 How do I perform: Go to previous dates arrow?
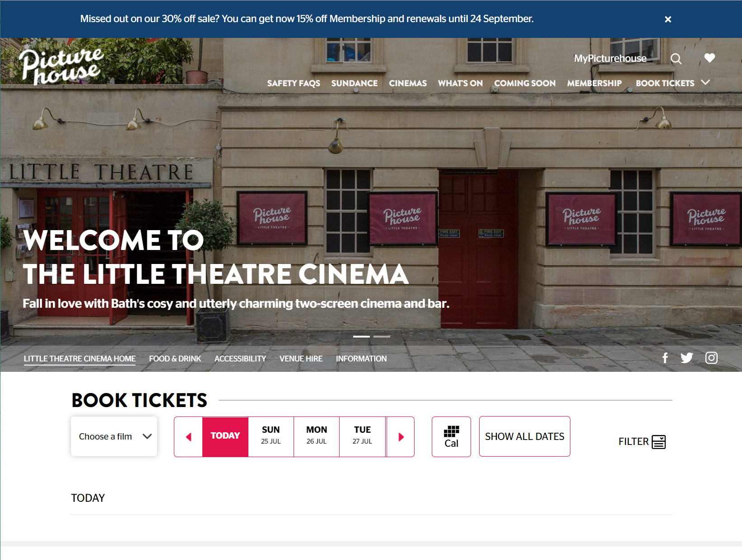[188, 436]
